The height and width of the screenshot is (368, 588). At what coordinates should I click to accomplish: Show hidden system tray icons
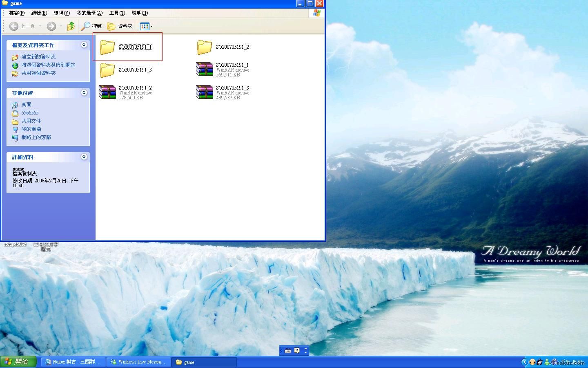pyautogui.click(x=524, y=362)
